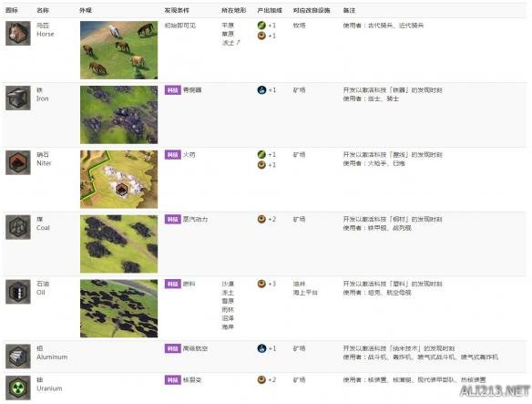Select the 'Uranium' name text
The image size is (532, 404).
[x=49, y=388]
